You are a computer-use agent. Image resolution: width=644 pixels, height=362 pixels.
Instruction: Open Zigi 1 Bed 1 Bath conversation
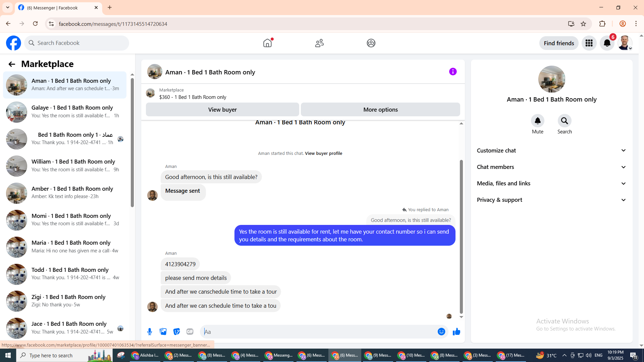[x=65, y=301]
